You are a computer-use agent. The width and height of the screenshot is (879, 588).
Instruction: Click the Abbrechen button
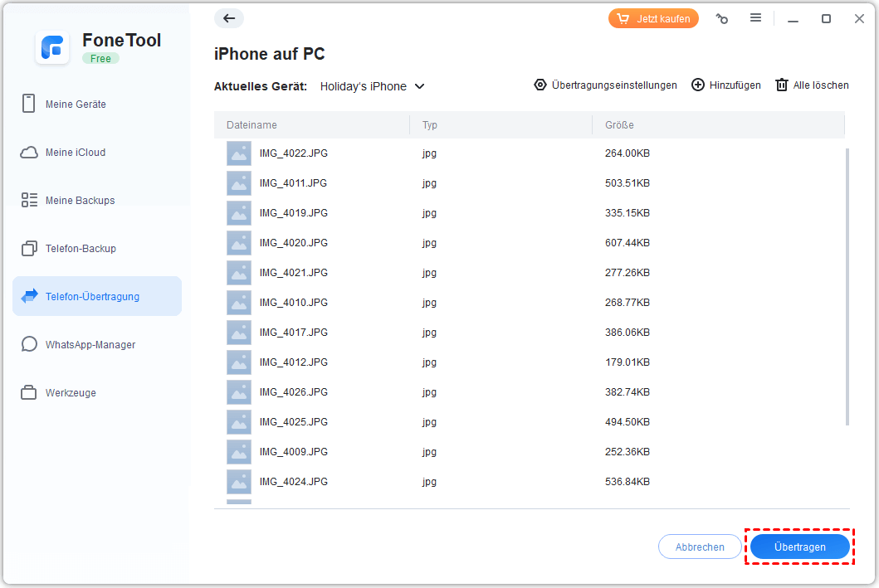pyautogui.click(x=699, y=547)
